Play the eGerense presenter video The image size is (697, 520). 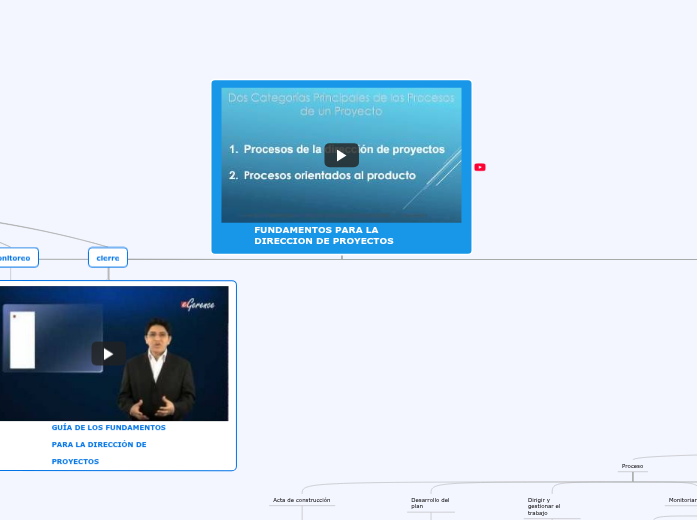(x=108, y=354)
